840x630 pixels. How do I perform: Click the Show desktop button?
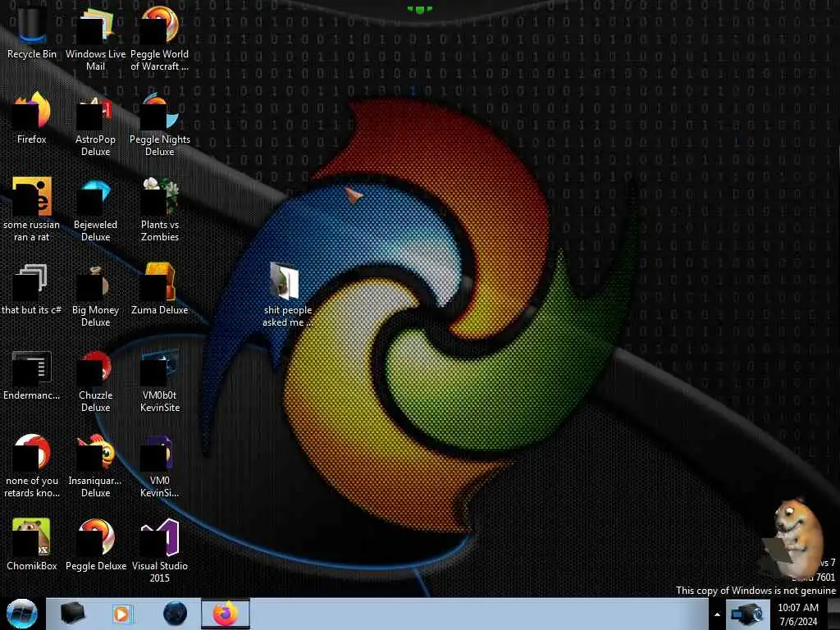(833, 614)
